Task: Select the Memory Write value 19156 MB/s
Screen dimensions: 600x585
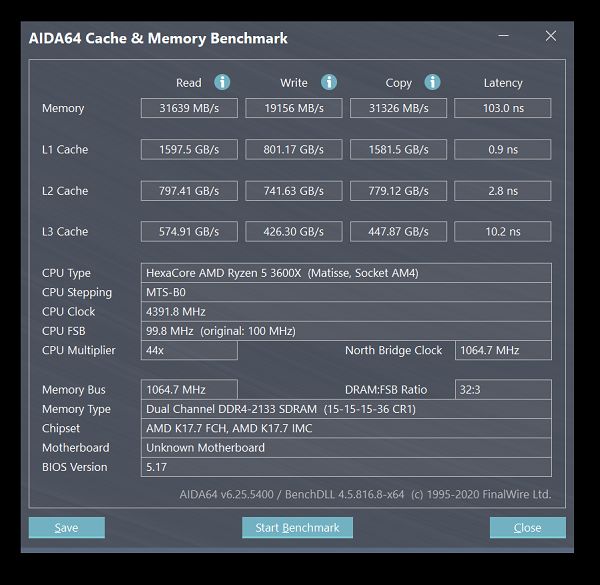Action: point(293,108)
